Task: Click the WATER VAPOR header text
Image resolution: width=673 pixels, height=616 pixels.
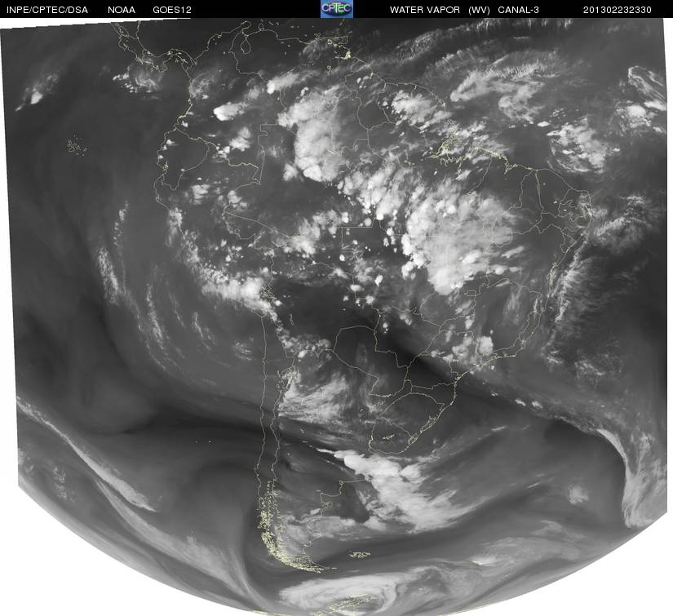Action: [424, 10]
